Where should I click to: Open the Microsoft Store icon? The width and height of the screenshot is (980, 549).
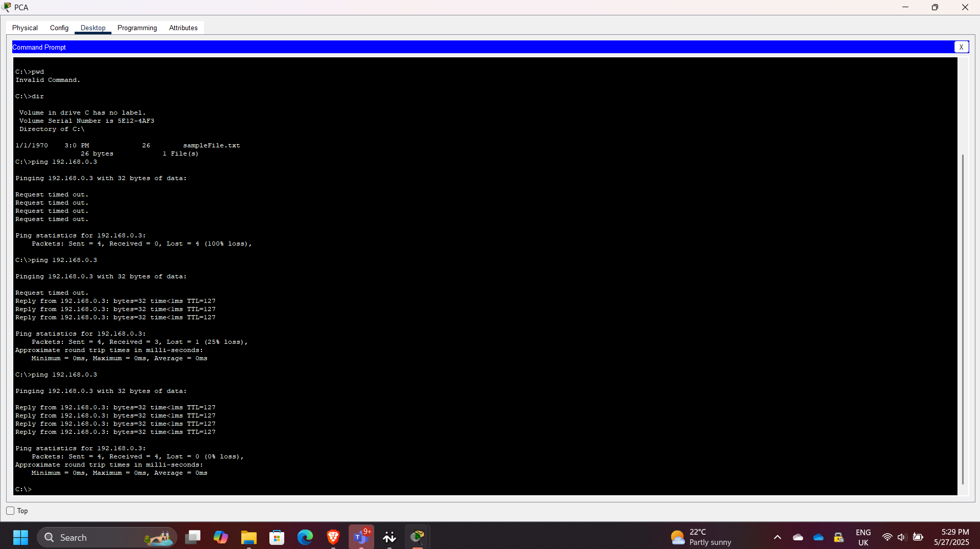(277, 537)
